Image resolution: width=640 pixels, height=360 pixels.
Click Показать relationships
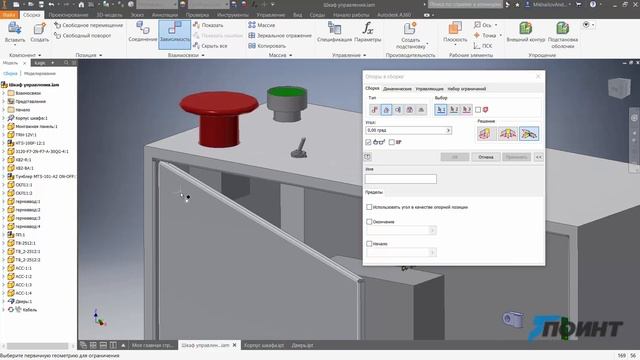pyautogui.click(x=208, y=25)
